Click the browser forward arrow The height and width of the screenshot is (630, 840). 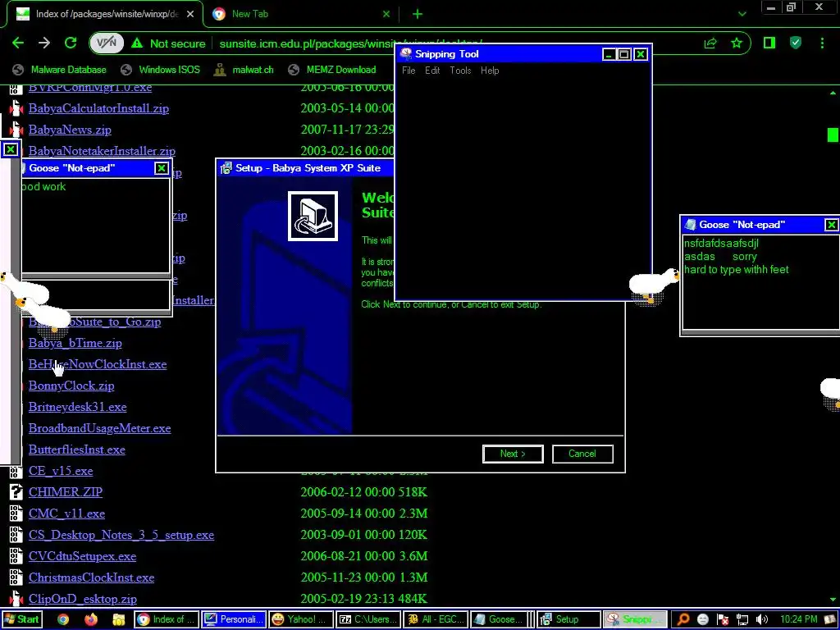pyautogui.click(x=44, y=43)
